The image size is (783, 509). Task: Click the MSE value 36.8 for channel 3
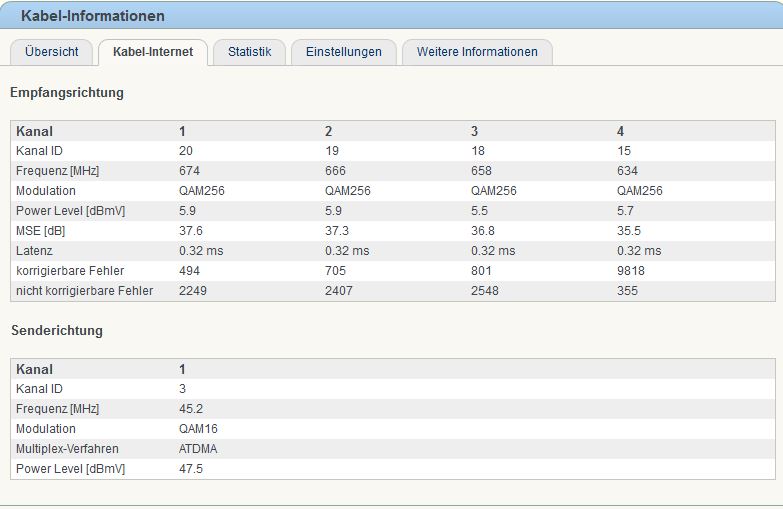[483, 231]
